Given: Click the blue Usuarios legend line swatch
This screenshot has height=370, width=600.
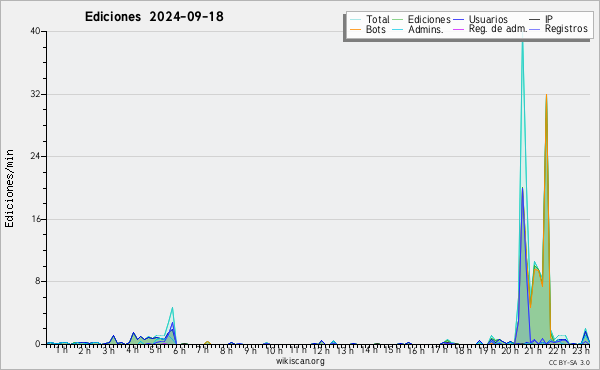Looking at the screenshot, I should point(458,19).
